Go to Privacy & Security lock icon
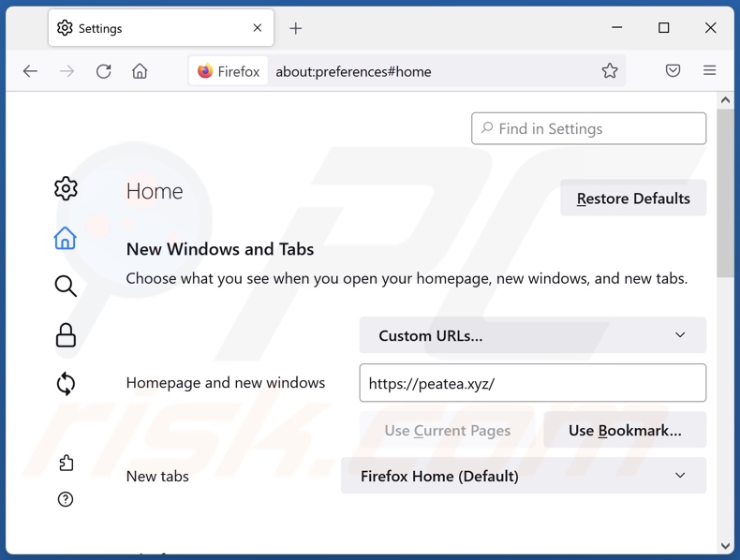This screenshot has width=740, height=560. click(x=66, y=335)
